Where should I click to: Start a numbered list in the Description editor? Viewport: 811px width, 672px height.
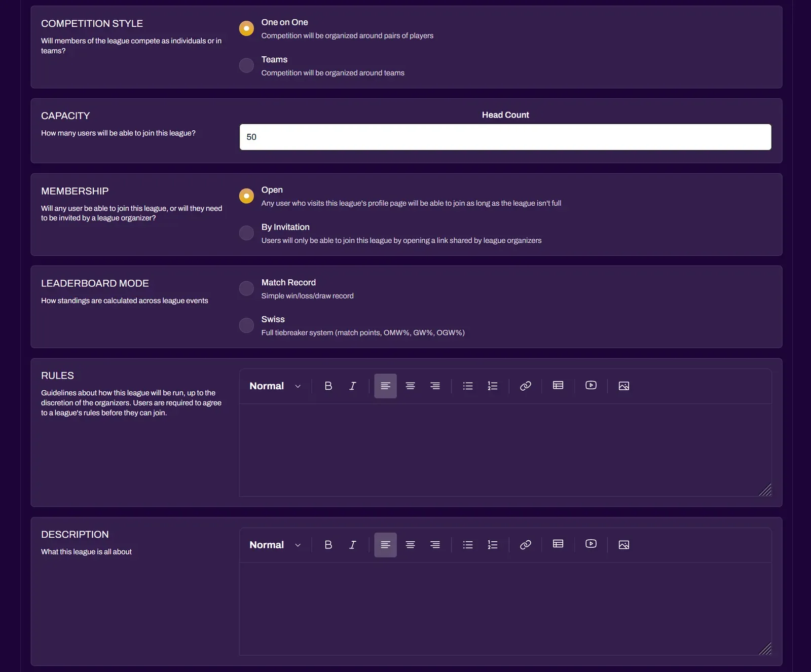tap(492, 545)
